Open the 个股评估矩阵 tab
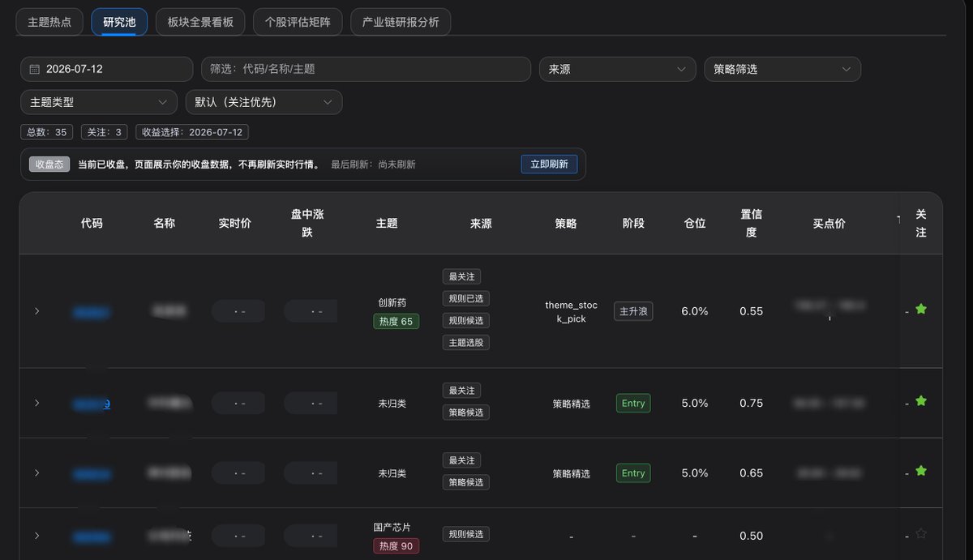The height and width of the screenshot is (560, 973). pyautogui.click(x=298, y=22)
